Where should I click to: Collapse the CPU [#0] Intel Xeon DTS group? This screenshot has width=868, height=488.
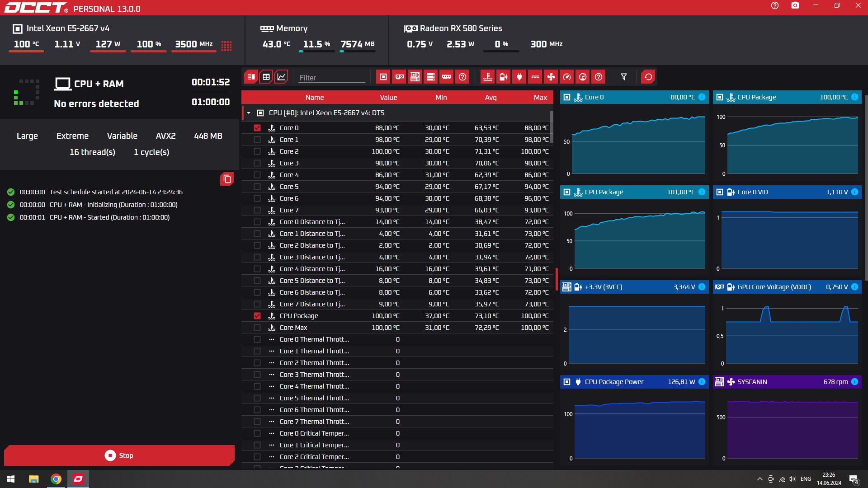[249, 113]
